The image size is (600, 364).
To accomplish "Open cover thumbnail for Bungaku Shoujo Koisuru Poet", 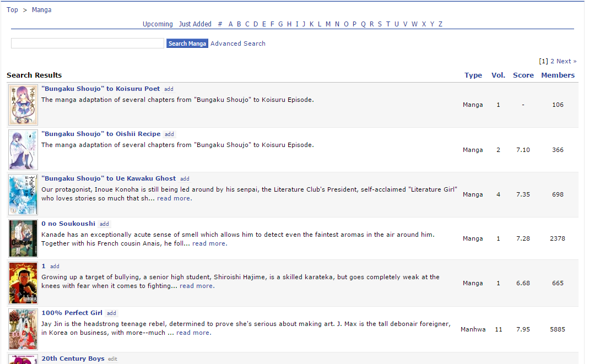I will coord(23,105).
